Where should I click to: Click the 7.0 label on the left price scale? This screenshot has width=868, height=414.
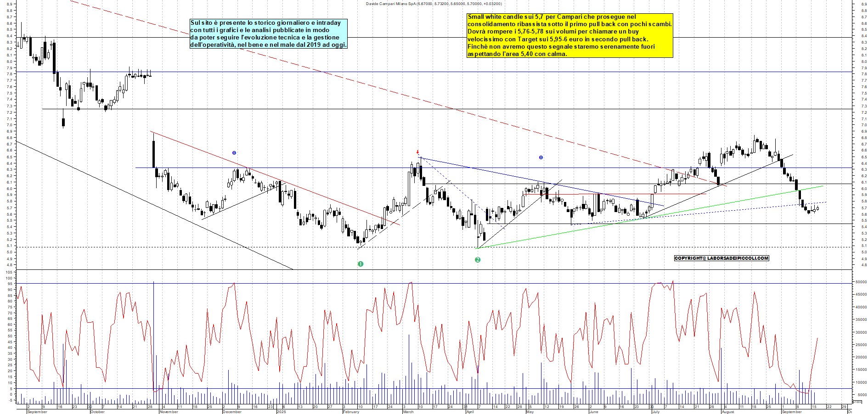10,125
